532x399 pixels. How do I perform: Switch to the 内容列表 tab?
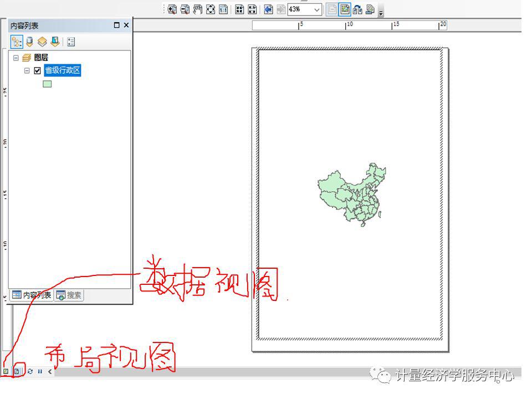[33, 295]
